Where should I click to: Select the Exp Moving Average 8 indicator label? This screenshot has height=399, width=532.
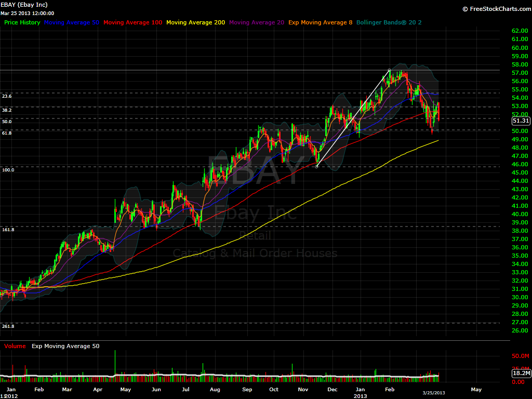coord(320,23)
